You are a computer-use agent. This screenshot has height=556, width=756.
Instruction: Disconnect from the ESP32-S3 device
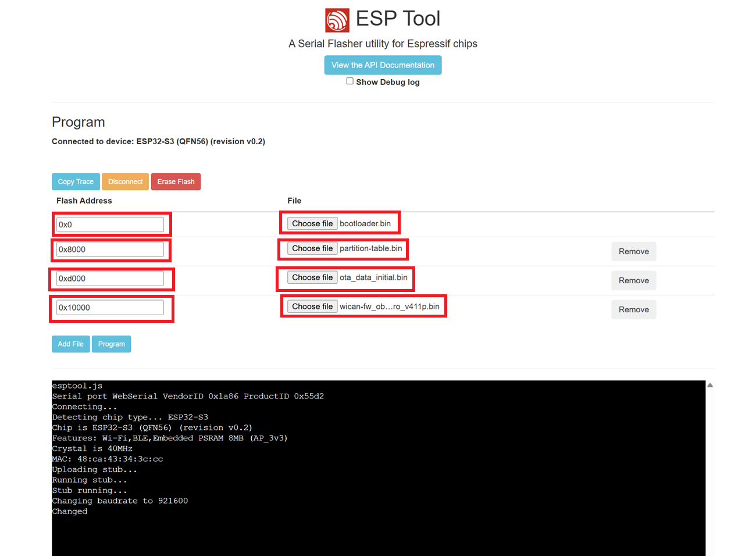point(125,181)
